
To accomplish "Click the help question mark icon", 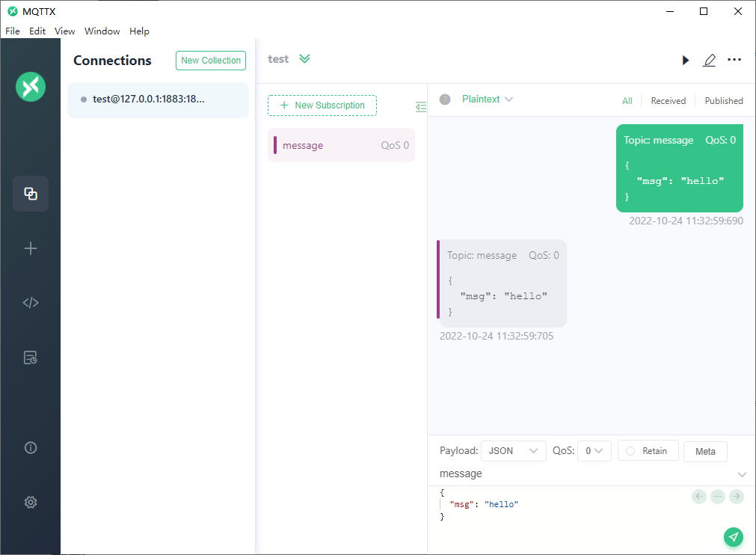I will point(445,99).
